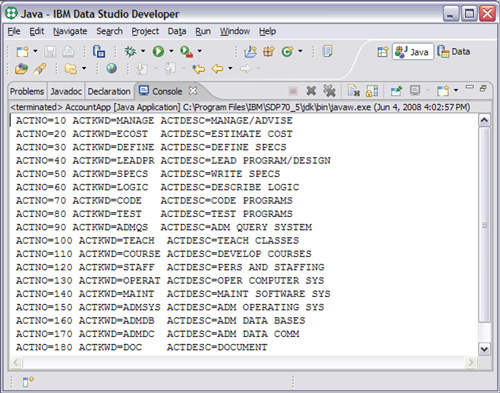Click the Open Console icon
500x393 pixels.
(443, 91)
